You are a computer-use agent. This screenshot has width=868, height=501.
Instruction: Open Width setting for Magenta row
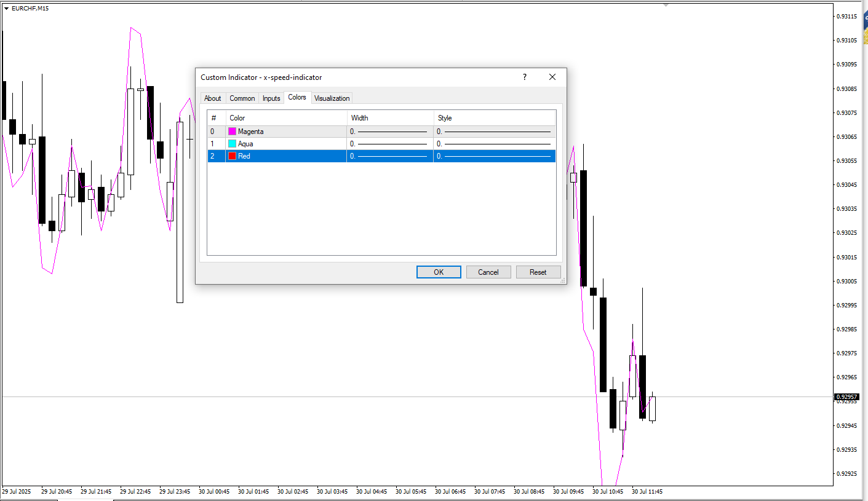click(389, 132)
